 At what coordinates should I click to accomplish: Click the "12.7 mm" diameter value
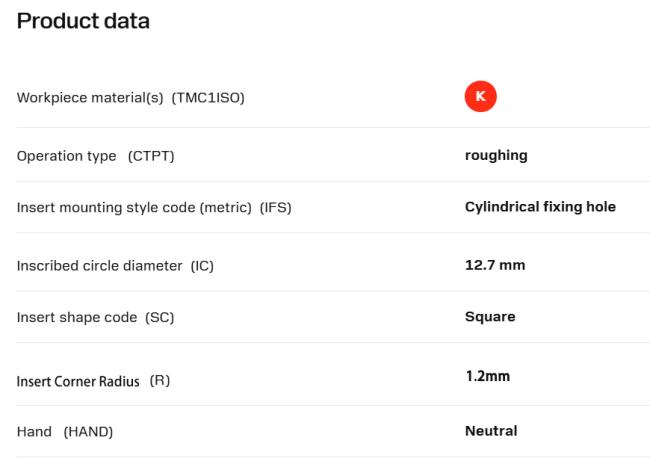coord(495,265)
